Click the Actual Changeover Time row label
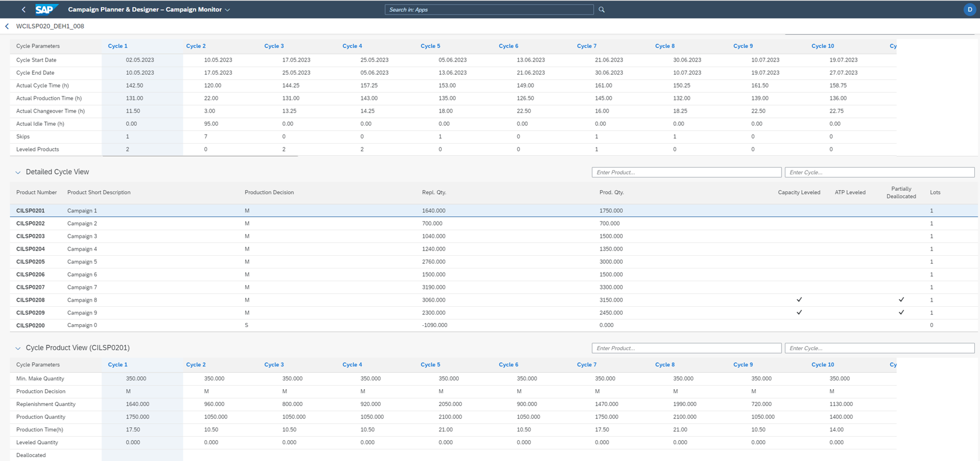980x461 pixels. (x=50, y=111)
